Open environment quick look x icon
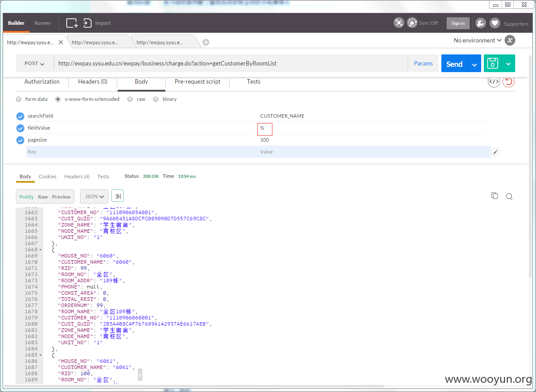This screenshot has height=392, width=536. pos(510,40)
